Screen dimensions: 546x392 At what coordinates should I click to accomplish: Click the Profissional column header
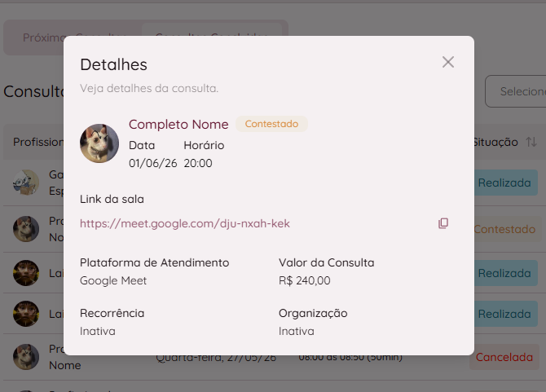point(38,142)
